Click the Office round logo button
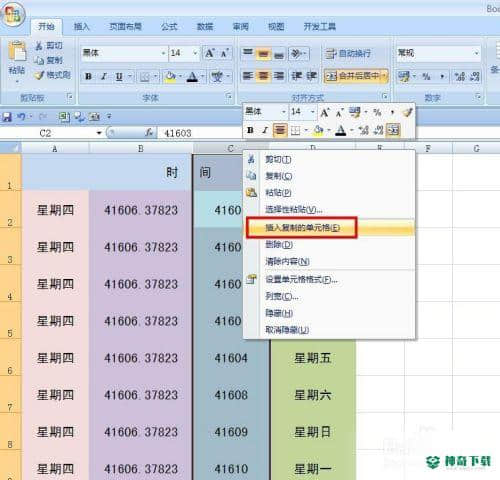This screenshot has width=500, height=480. [x=12, y=14]
